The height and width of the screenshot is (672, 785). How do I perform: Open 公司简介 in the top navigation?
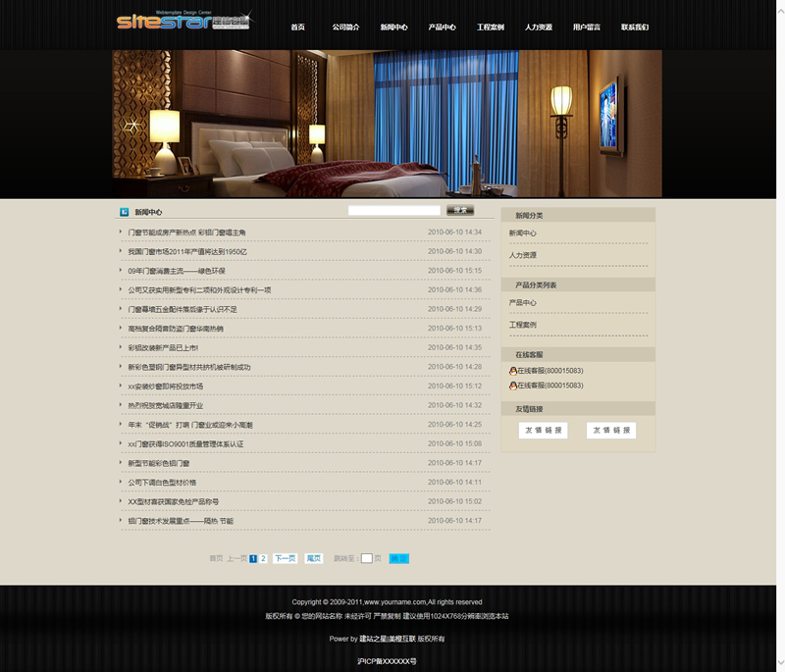345,27
